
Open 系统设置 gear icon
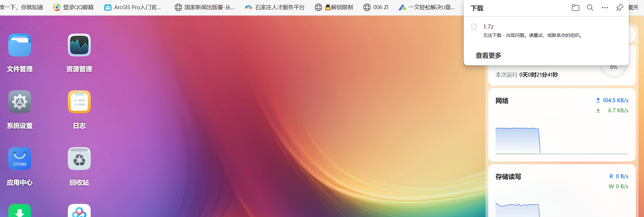point(20,102)
